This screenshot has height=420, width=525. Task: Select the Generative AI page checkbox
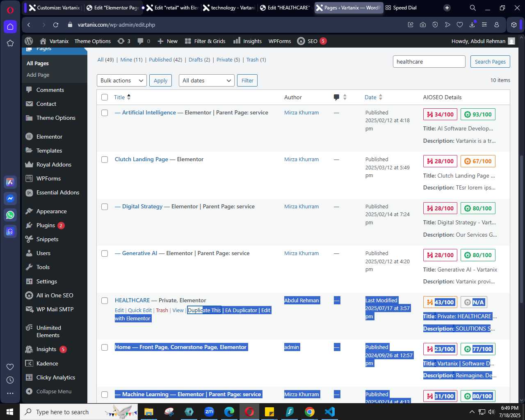pyautogui.click(x=105, y=253)
